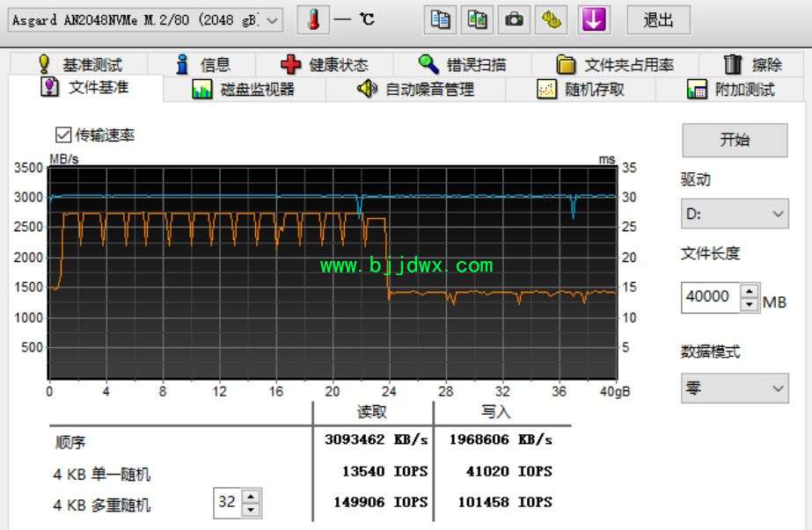Open the 擦除 tab
The image size is (812, 530).
click(x=751, y=65)
